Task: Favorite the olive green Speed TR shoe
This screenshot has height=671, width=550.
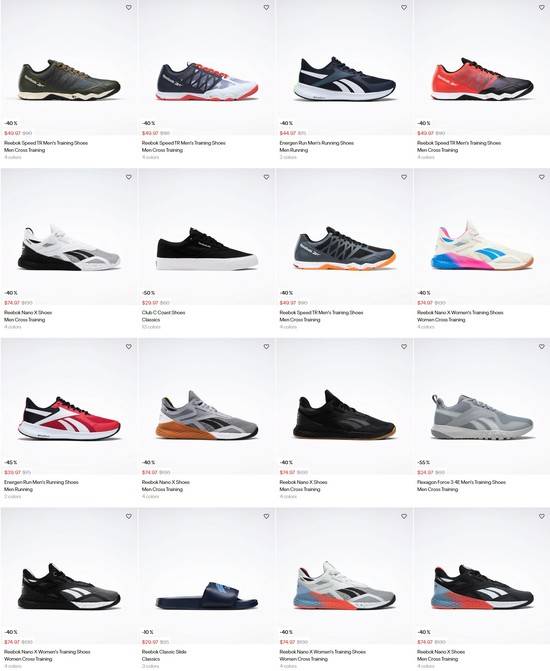Action: (x=128, y=7)
